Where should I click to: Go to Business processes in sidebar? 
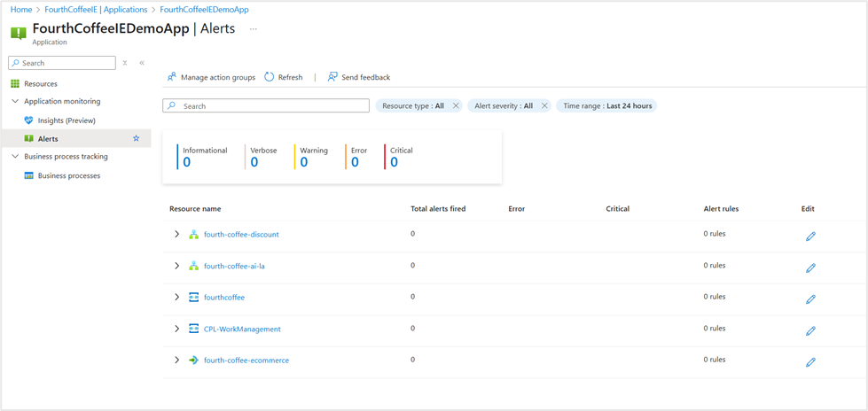coord(68,176)
